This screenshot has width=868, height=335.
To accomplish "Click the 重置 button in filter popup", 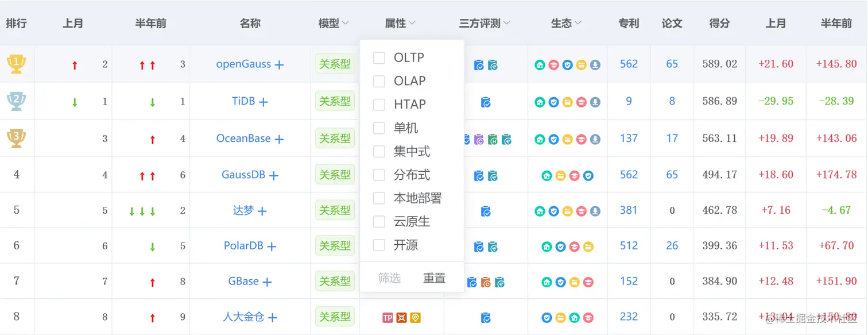I will (434, 278).
